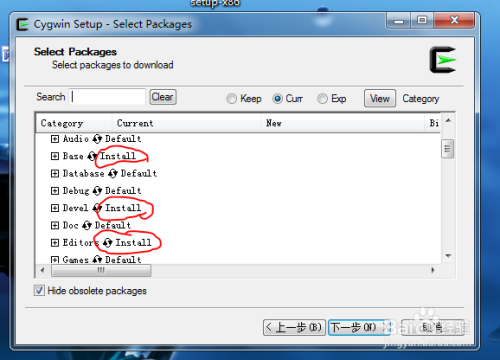Click the vertical scrollbar thumb
The height and width of the screenshot is (360, 500).
coord(447,149)
